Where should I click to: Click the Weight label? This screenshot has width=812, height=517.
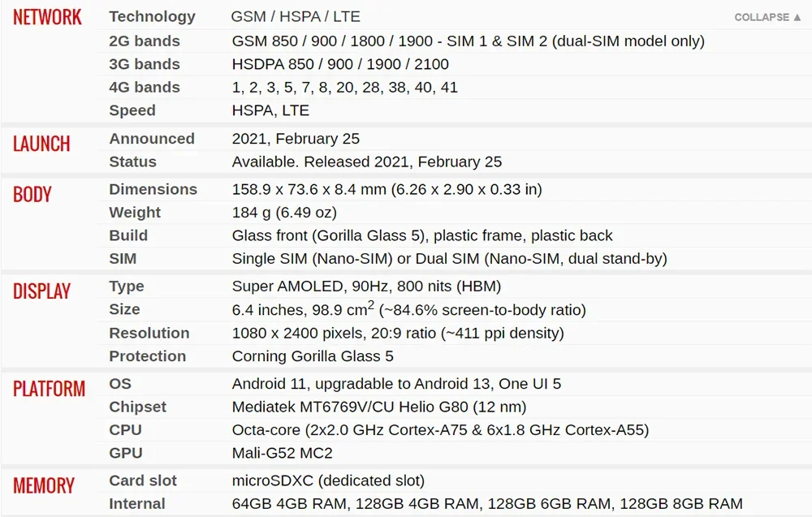tap(135, 213)
